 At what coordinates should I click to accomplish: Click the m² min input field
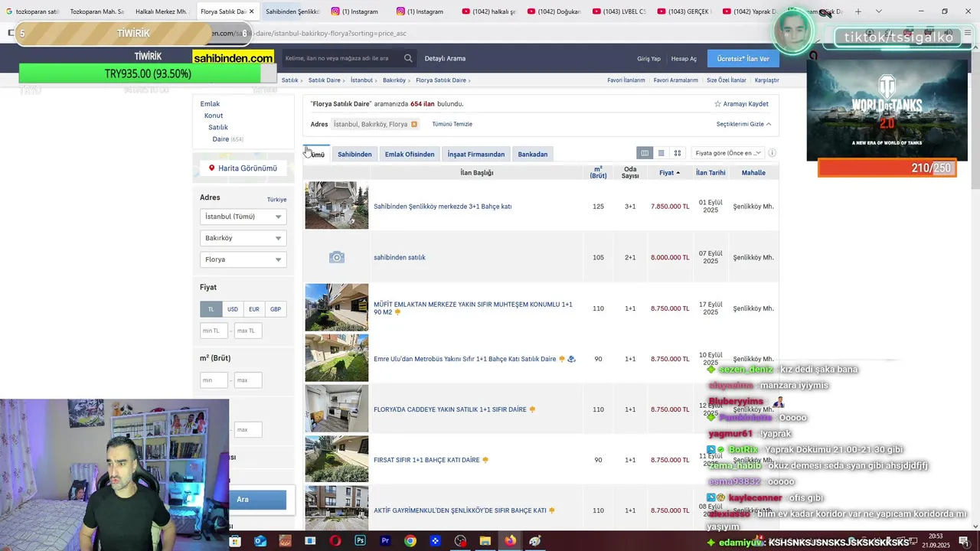[214, 380]
